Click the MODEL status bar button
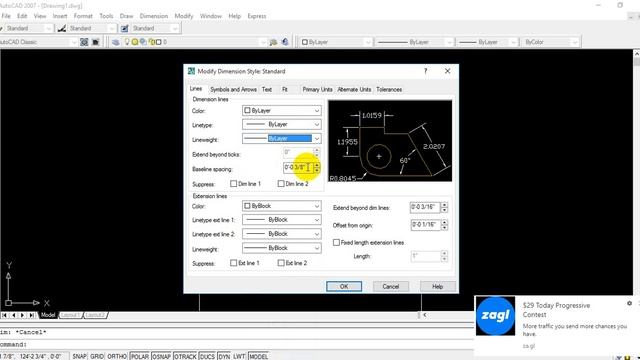This screenshot has width=640, height=360. pyautogui.click(x=258, y=356)
